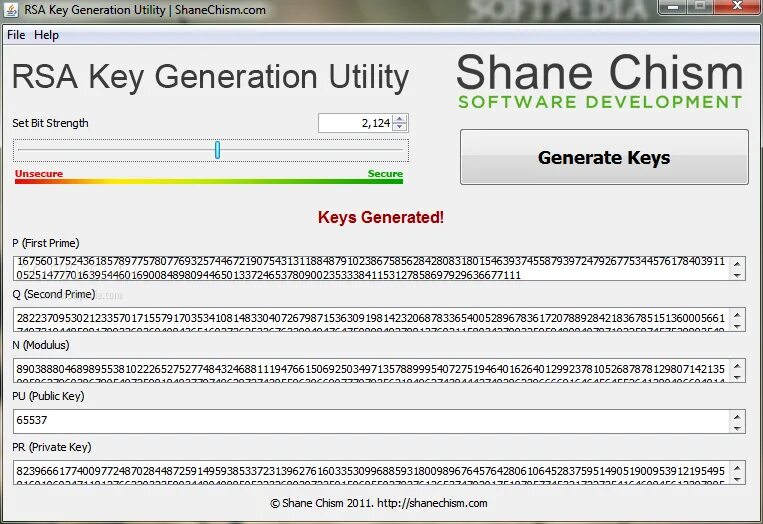Click the green 'Secure' label
Viewport: 763px width, 524px height.
385,174
